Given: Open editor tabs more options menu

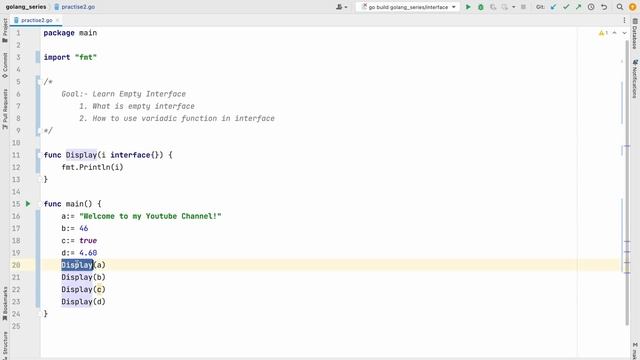Looking at the screenshot, I should click(624, 20).
